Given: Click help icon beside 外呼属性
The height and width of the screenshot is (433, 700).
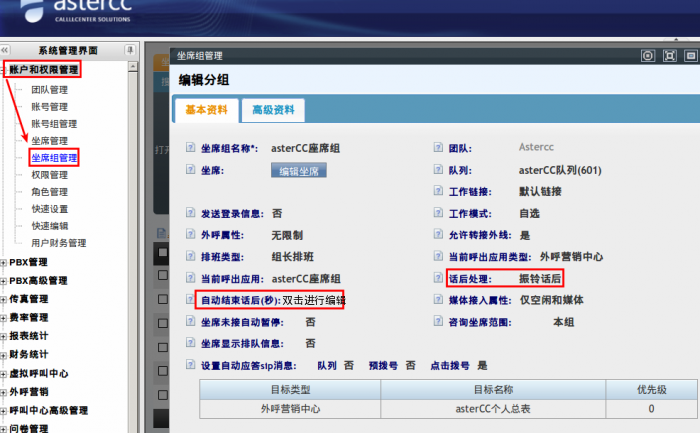Looking at the screenshot, I should tap(192, 235).
